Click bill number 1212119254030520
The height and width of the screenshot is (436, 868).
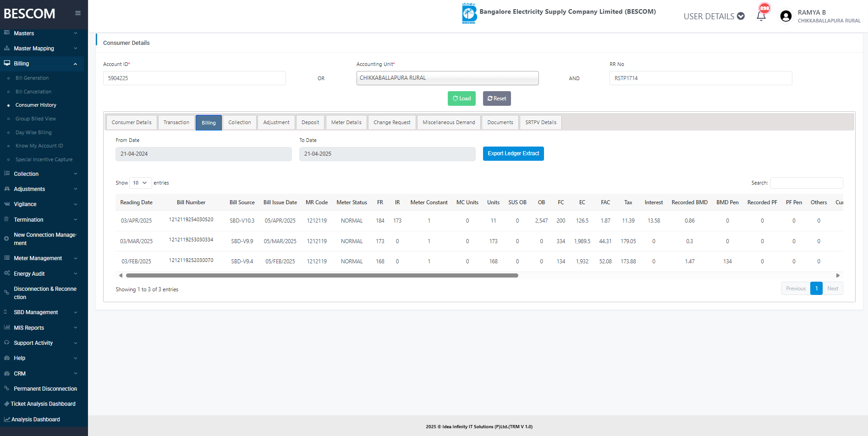coord(191,220)
